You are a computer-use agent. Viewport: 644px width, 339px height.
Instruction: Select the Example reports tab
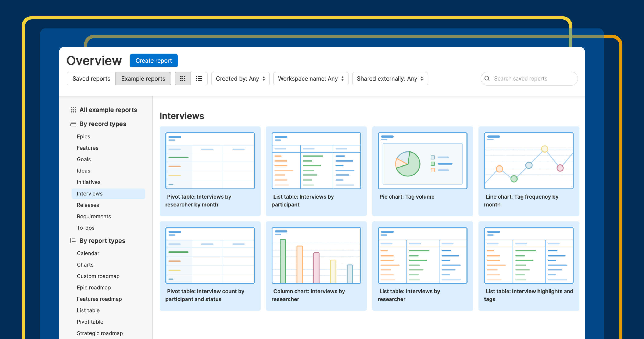tap(143, 79)
